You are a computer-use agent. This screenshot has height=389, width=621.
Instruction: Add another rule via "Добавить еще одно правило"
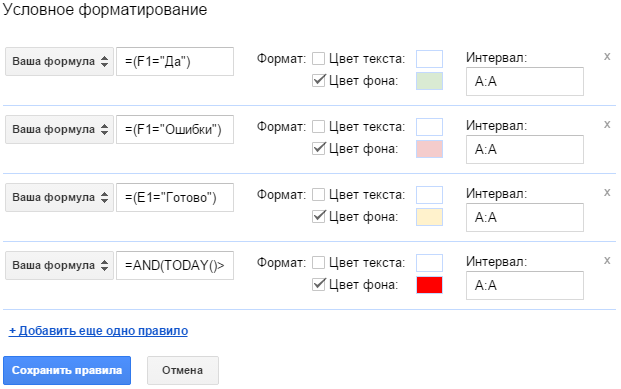[98, 331]
